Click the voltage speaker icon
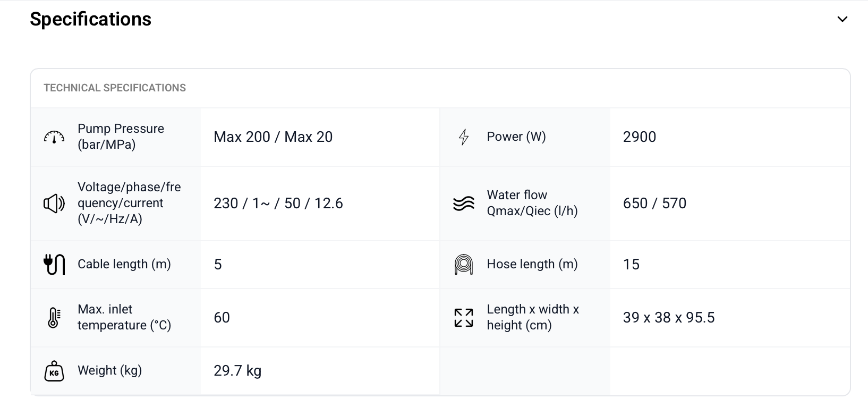This screenshot has width=868, height=407. tap(54, 204)
